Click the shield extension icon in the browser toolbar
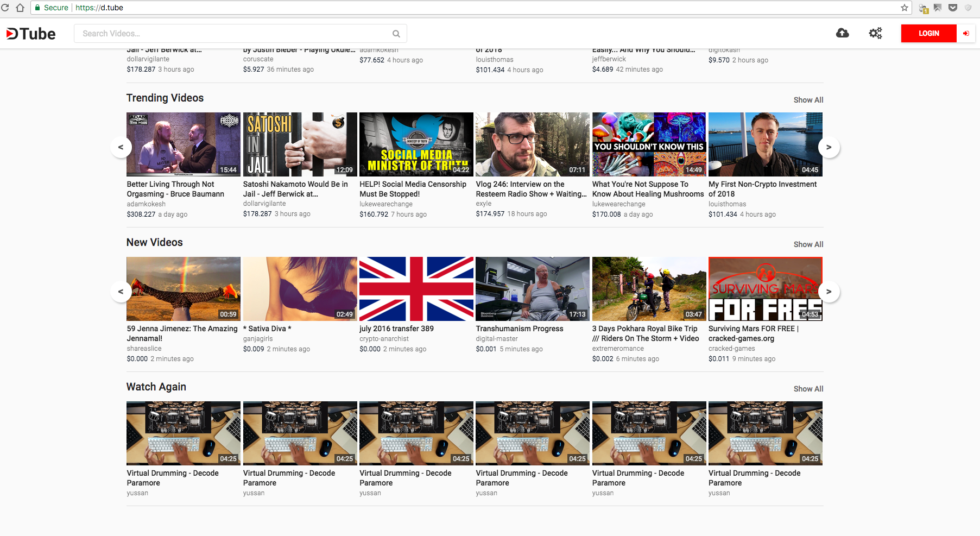 968,8
